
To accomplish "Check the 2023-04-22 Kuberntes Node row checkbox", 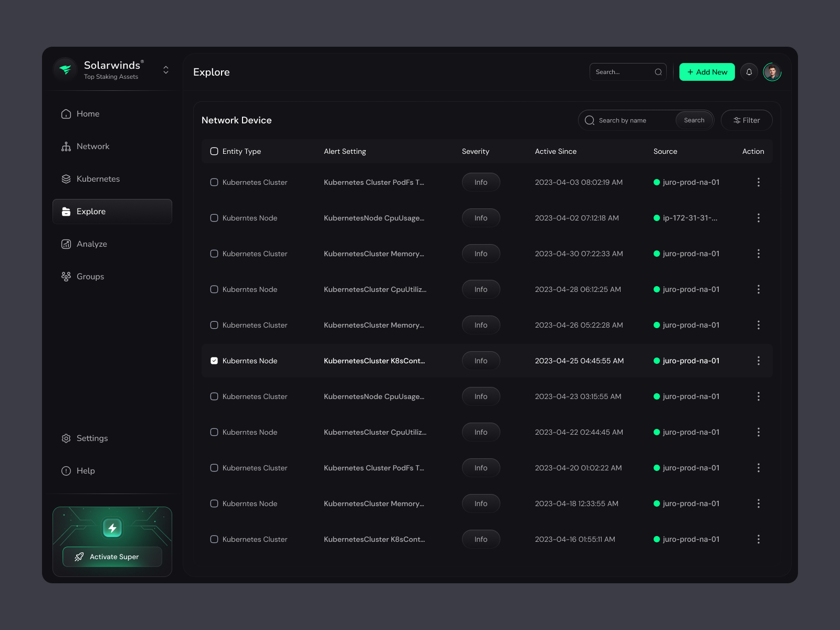I will pos(214,432).
